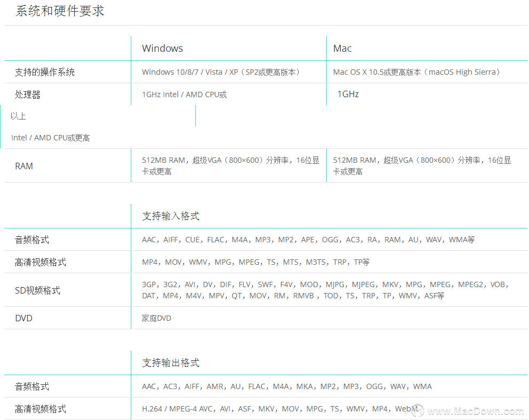Click the 处理器 row label

(27, 94)
